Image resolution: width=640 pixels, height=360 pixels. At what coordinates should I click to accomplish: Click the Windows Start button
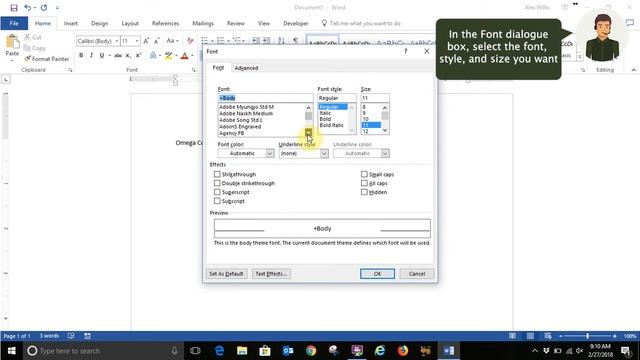click(11, 351)
